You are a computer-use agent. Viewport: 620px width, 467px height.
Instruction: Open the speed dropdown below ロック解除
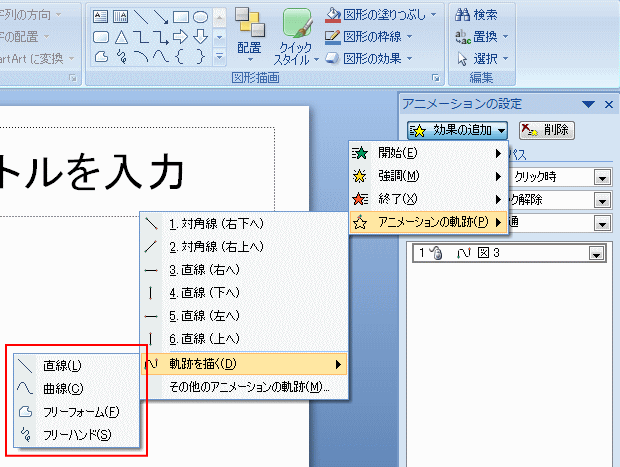click(602, 223)
